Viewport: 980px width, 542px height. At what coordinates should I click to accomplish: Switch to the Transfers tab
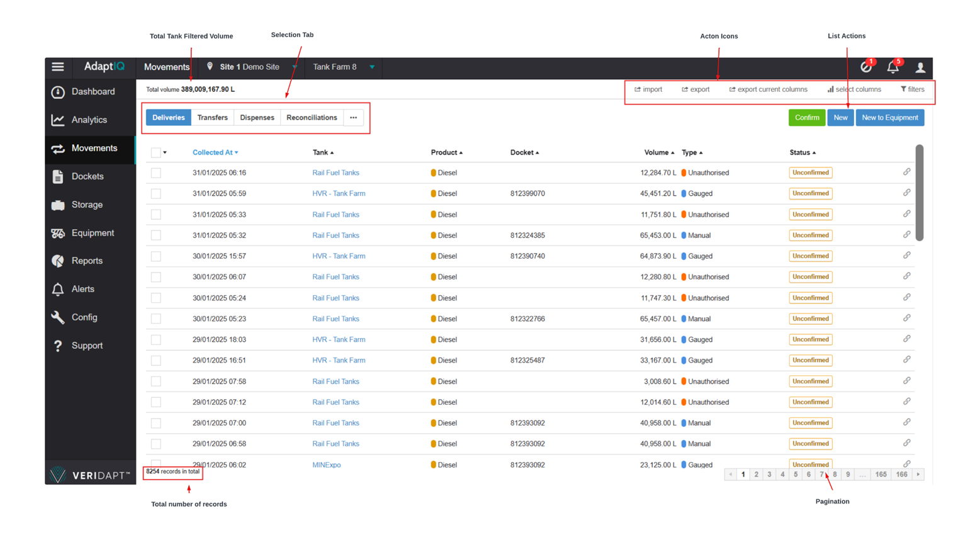tap(212, 118)
